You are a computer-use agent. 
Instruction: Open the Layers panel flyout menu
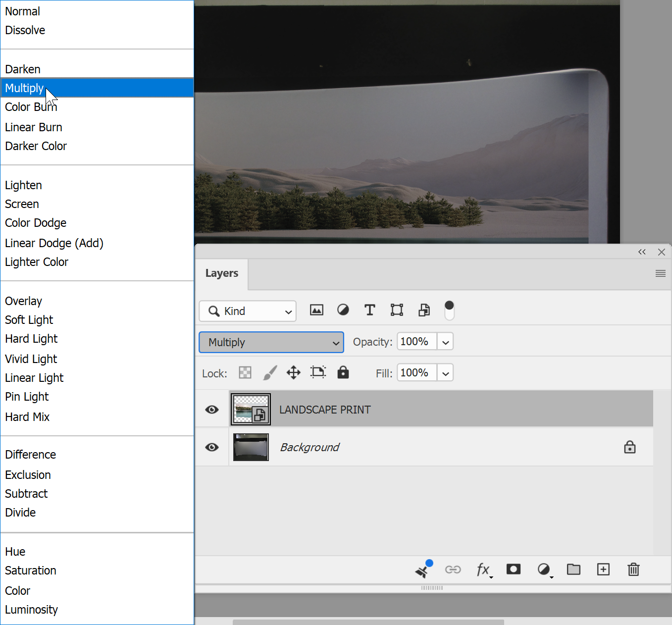661,273
